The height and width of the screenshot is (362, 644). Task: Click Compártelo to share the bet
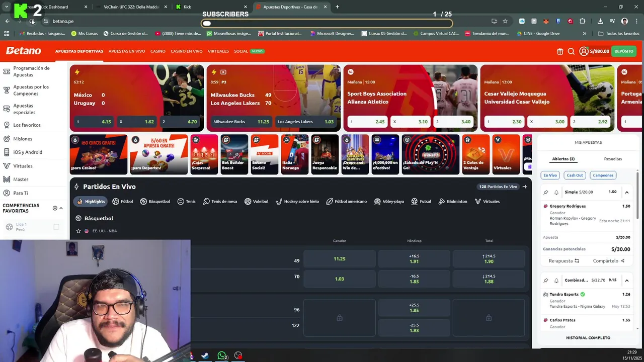coord(608,261)
